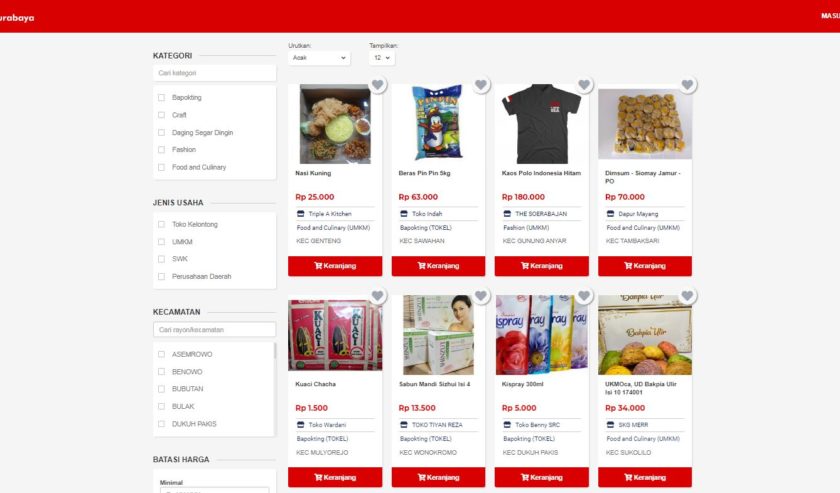Add Kaos Polo Indonesia Hitam to wishlist heart
The width and height of the screenshot is (840, 493).
click(x=584, y=85)
